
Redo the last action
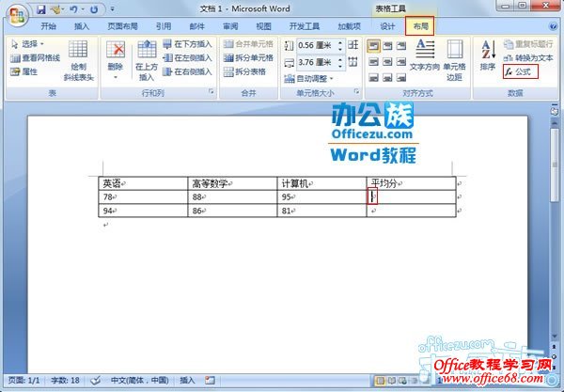pyautogui.click(x=94, y=9)
